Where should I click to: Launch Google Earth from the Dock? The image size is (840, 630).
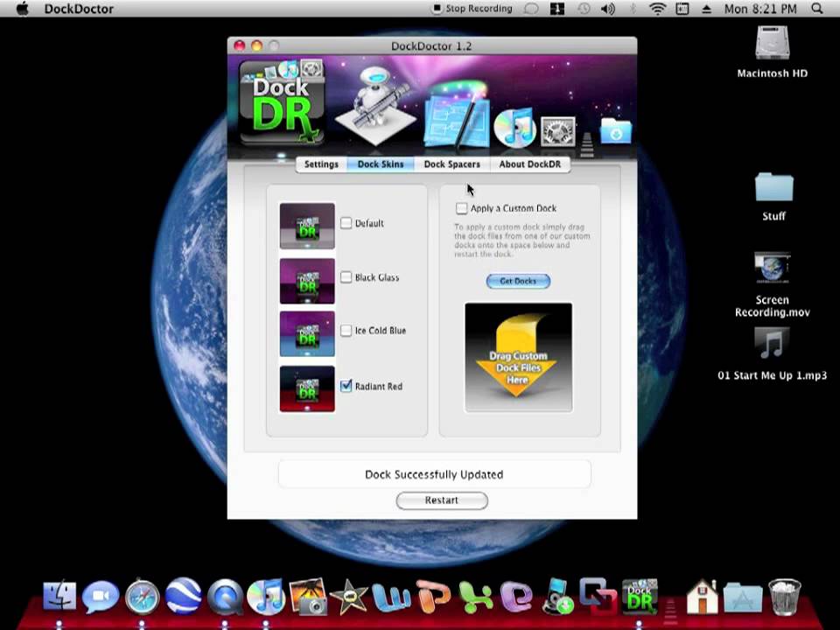(183, 596)
